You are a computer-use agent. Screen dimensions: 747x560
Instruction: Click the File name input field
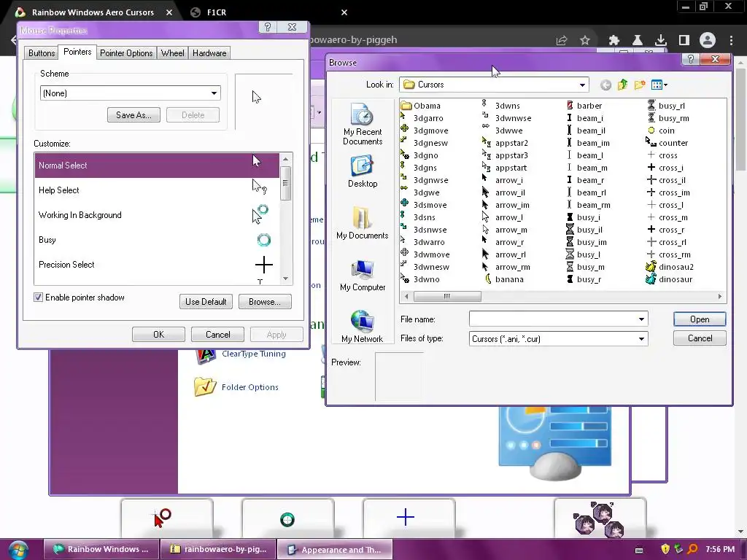click(553, 319)
